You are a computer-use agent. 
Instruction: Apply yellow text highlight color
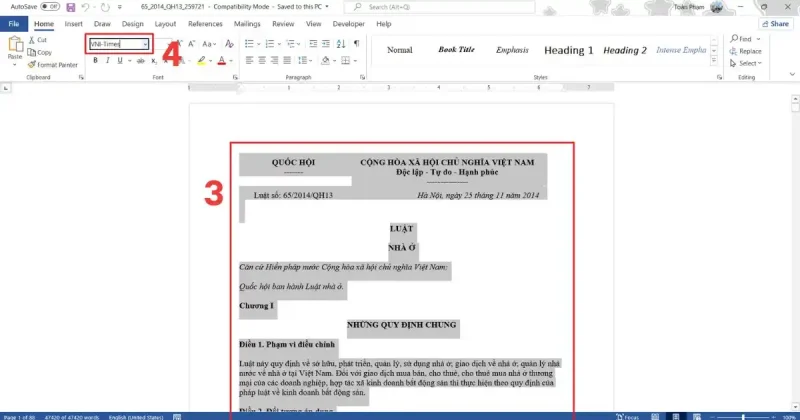[202, 61]
